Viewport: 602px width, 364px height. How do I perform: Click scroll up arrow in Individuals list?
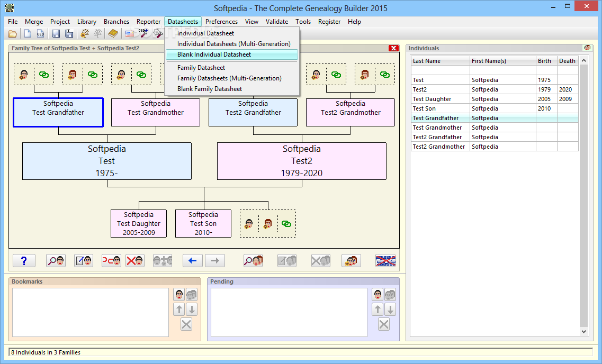point(583,61)
